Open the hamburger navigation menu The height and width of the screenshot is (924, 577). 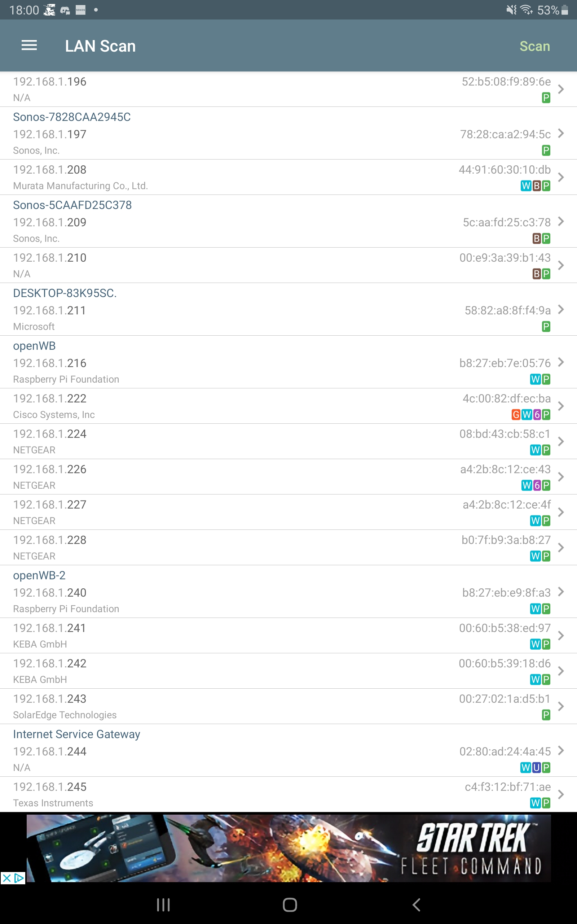[29, 46]
